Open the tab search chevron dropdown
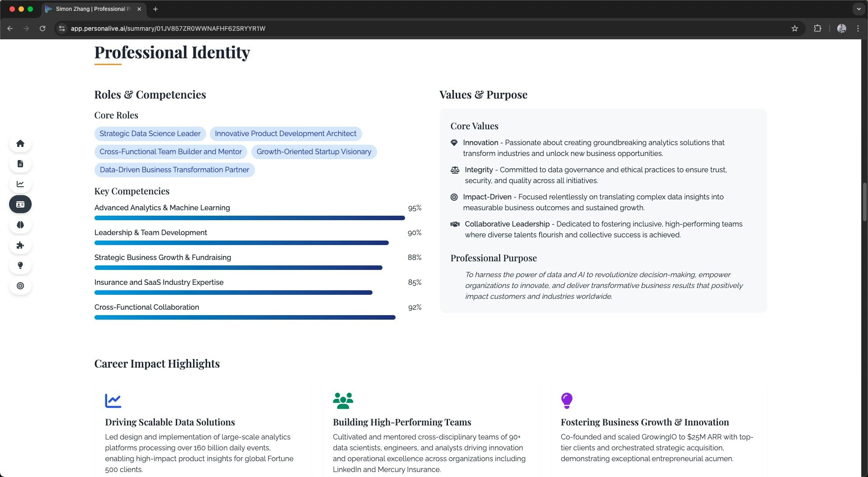The width and height of the screenshot is (868, 477). (x=859, y=9)
